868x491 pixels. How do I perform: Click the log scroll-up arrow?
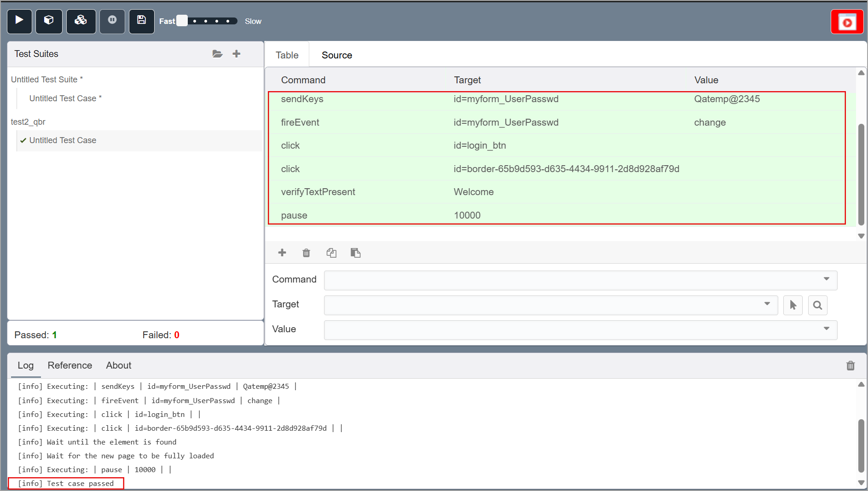(862, 384)
